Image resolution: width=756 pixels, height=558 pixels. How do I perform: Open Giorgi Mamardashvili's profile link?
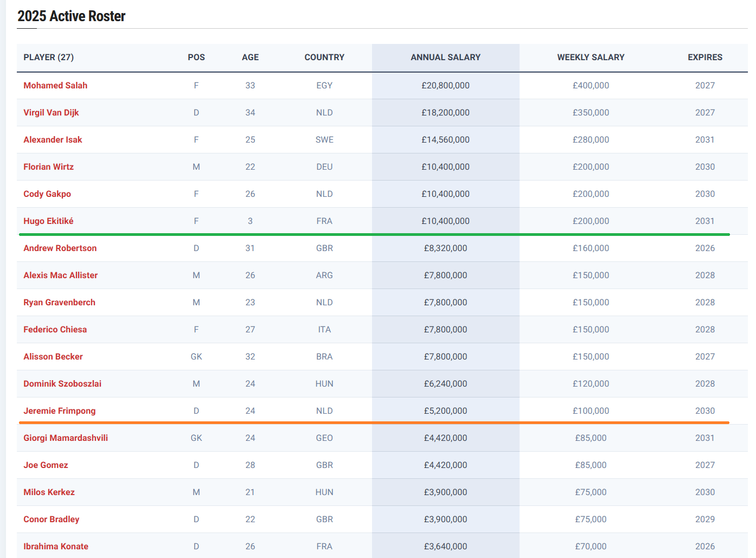[x=66, y=438]
